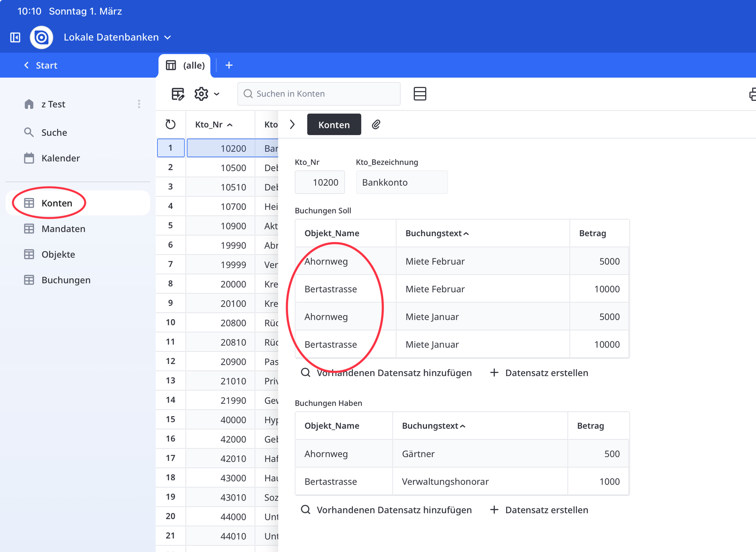Switch to the form view layout icon
The width and height of the screenshot is (756, 552).
pos(420,94)
